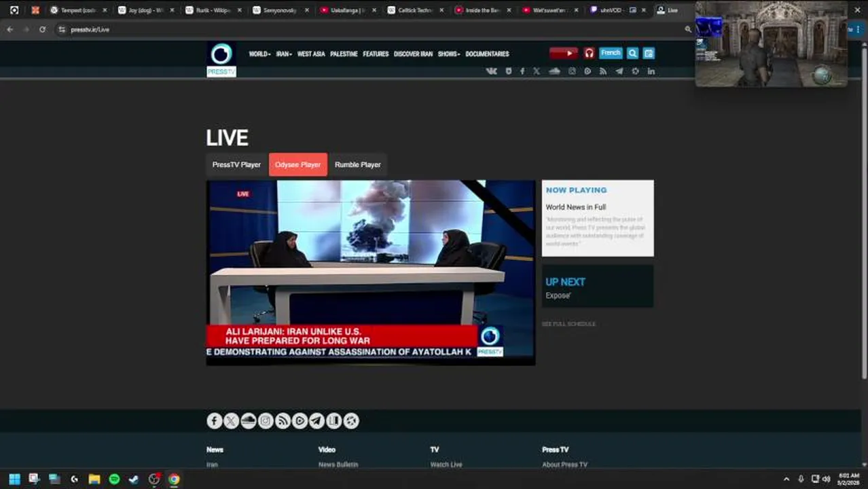Image resolution: width=868 pixels, height=489 pixels.
Task: Reload the page with the browser refresh icon
Action: pyautogui.click(x=42, y=29)
